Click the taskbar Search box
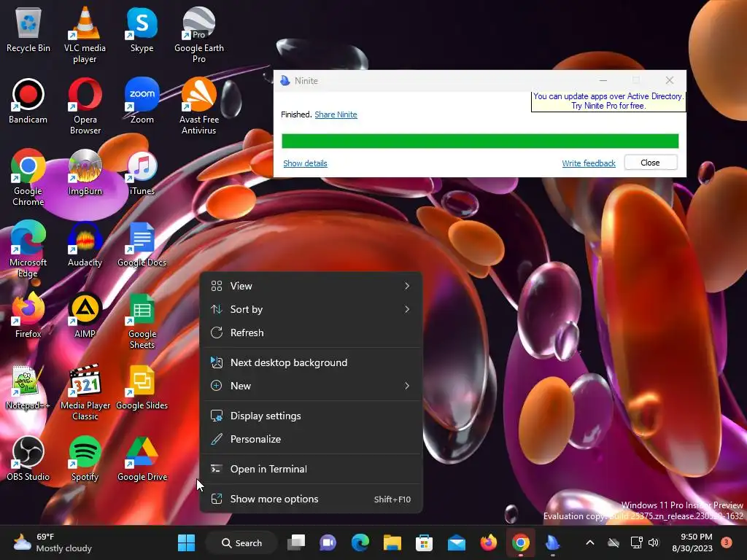Screen dimensions: 747x560 pyautogui.click(x=241, y=542)
